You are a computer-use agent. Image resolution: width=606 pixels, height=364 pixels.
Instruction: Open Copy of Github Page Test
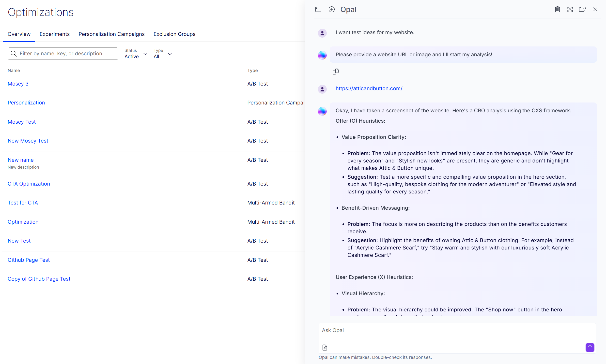click(x=39, y=279)
